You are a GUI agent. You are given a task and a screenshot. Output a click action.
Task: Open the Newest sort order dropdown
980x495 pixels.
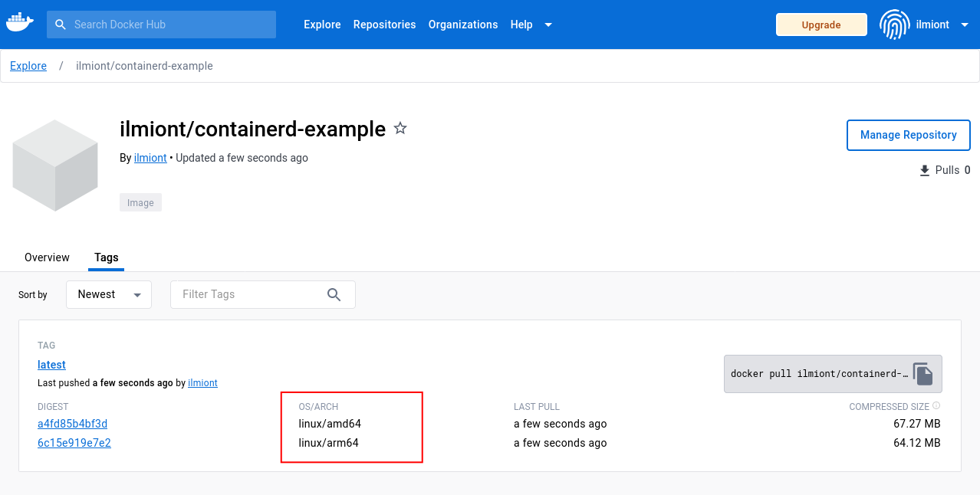[109, 294]
